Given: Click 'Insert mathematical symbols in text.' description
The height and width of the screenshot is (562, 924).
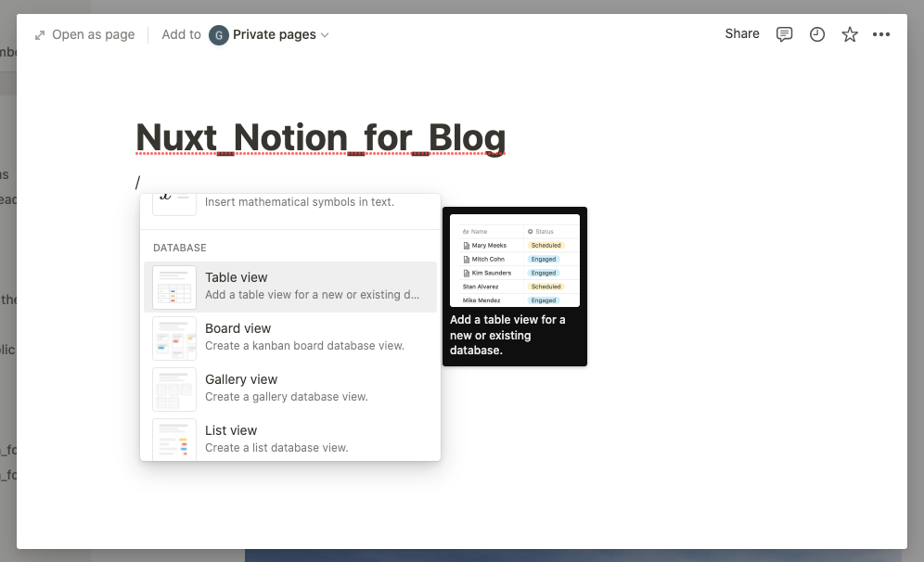Looking at the screenshot, I should point(300,202).
